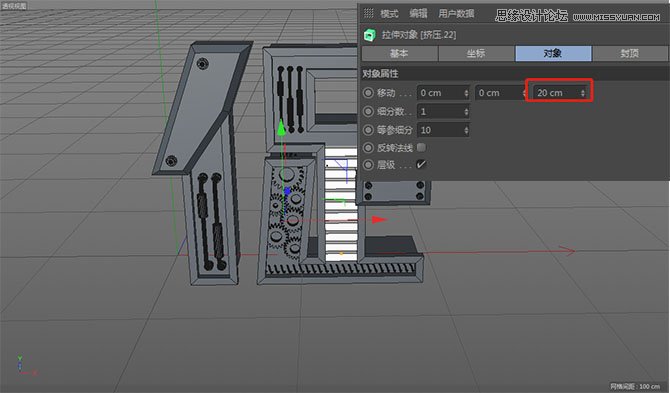This screenshot has width=670, height=393.
Task: Click the first 移动 0 cm field
Action: point(443,93)
